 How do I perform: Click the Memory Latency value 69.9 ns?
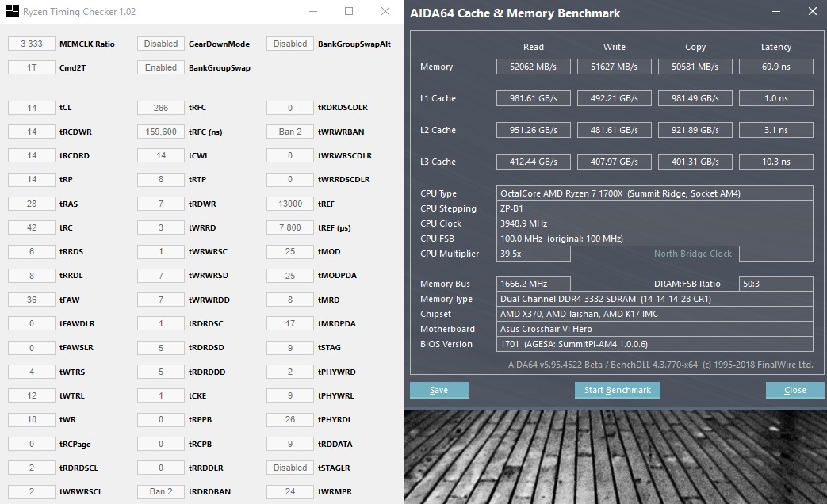coord(775,67)
